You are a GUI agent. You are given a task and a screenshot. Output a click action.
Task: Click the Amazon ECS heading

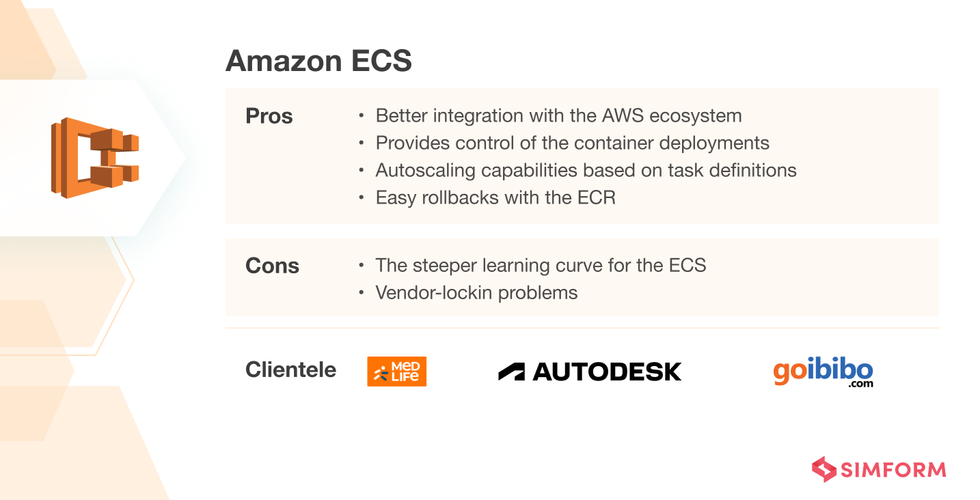click(318, 61)
